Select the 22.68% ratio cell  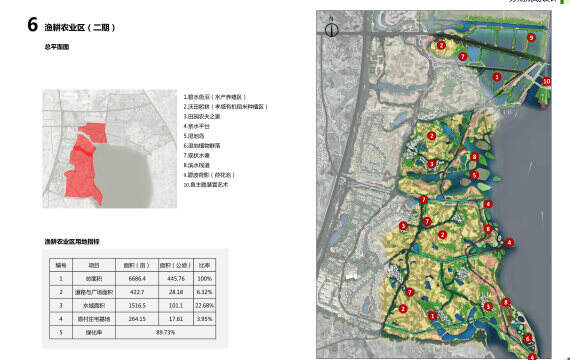(x=205, y=305)
